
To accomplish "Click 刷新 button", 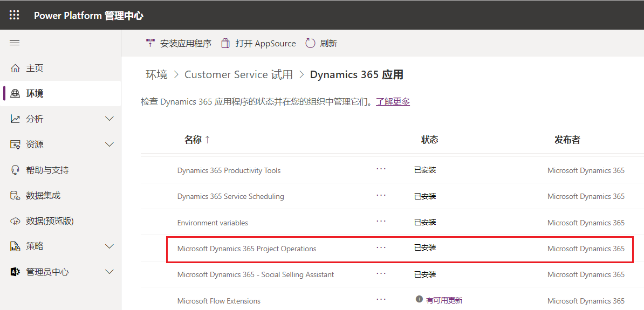I will point(321,43).
